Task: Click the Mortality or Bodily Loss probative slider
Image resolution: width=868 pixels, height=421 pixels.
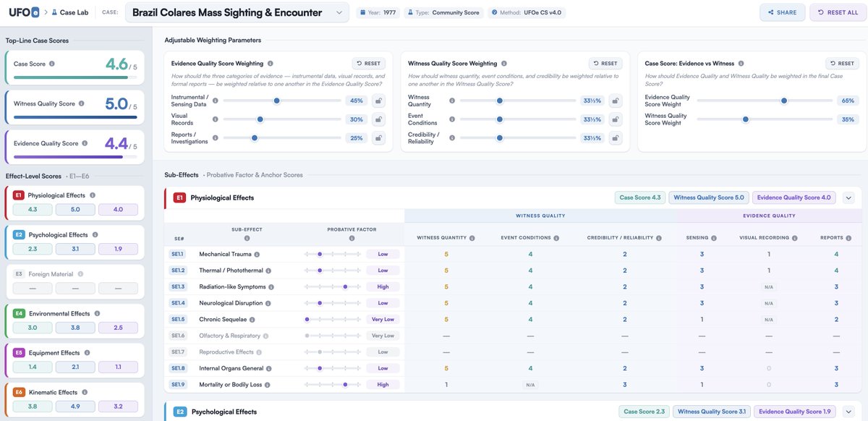Action: point(332,385)
